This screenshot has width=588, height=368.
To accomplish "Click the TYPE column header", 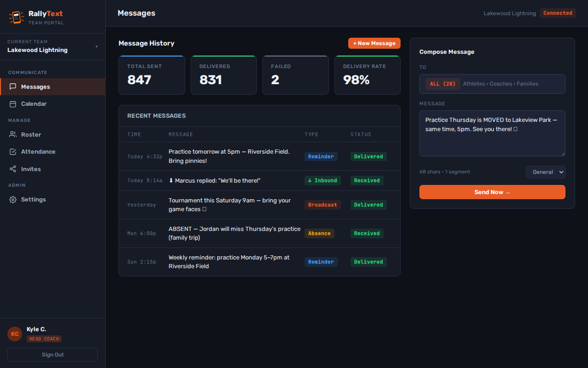I will coord(311,135).
